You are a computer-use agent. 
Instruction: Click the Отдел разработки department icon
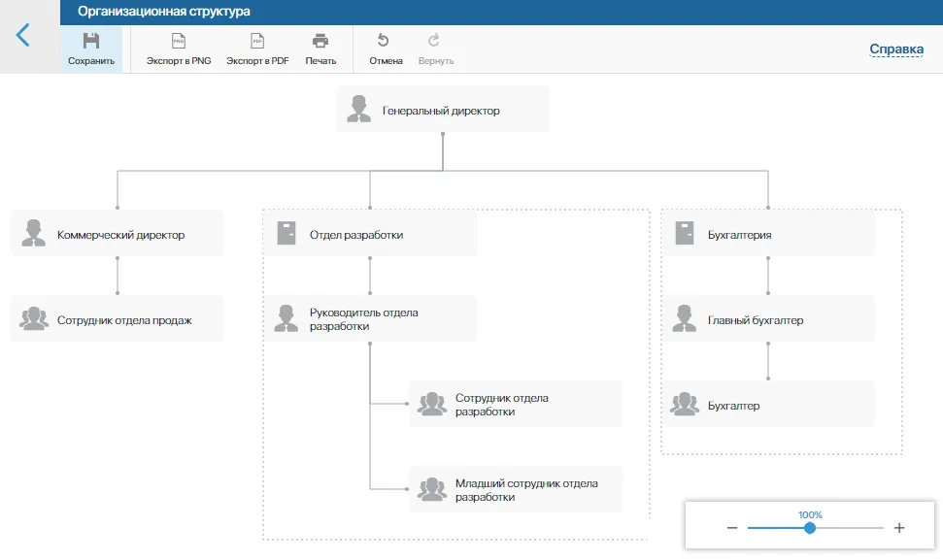286,233
